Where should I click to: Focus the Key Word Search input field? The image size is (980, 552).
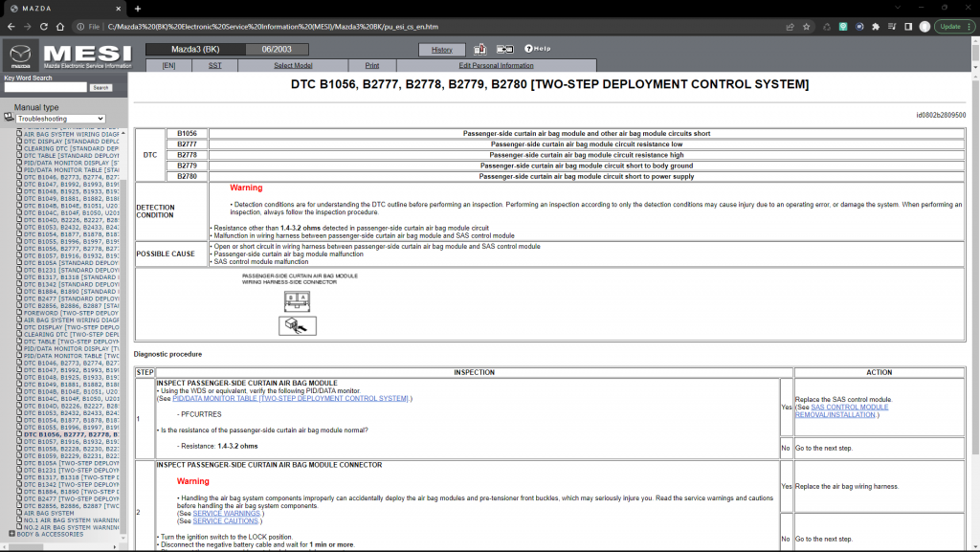tap(44, 87)
